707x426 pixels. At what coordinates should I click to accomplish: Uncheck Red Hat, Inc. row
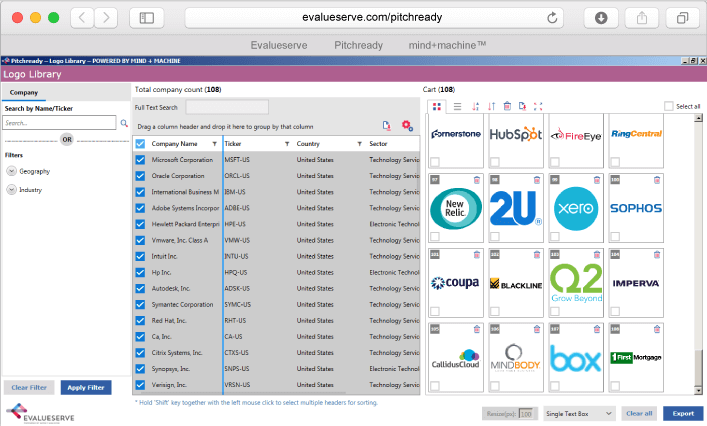pos(140,321)
